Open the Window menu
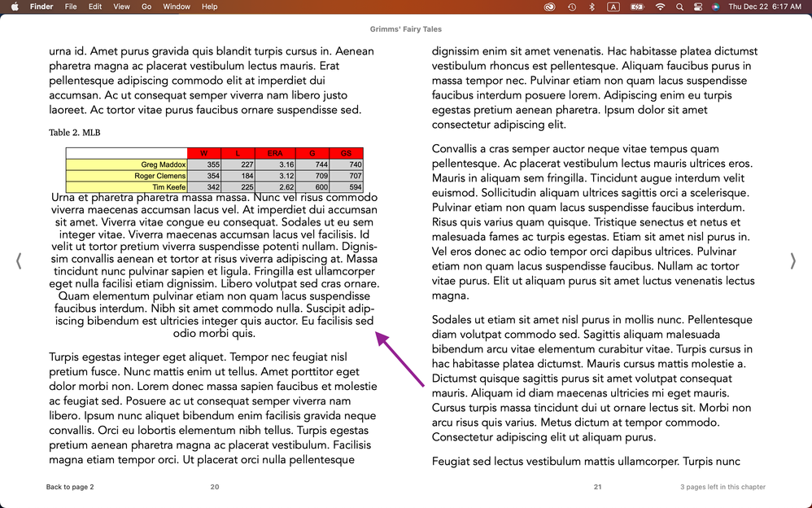Viewport: 812px width, 508px height. pyautogui.click(x=177, y=7)
